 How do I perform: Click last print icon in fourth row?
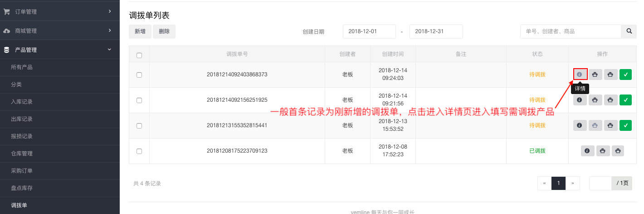click(618, 151)
